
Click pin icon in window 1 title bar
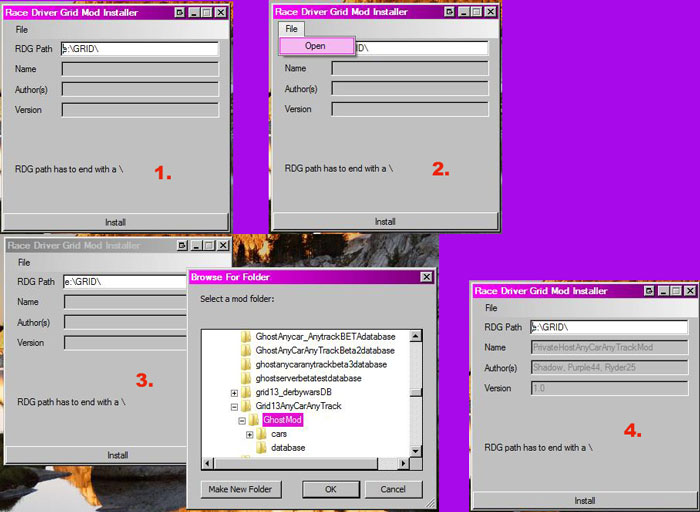point(179,12)
